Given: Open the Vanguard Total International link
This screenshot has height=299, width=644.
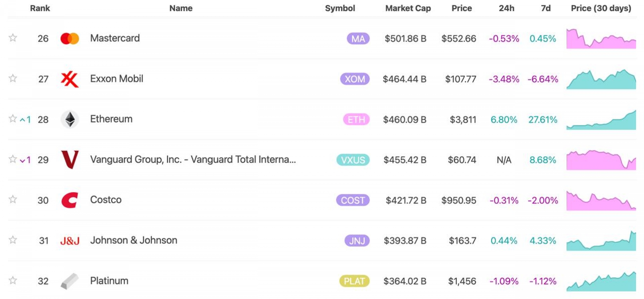Looking at the screenshot, I should [x=193, y=159].
